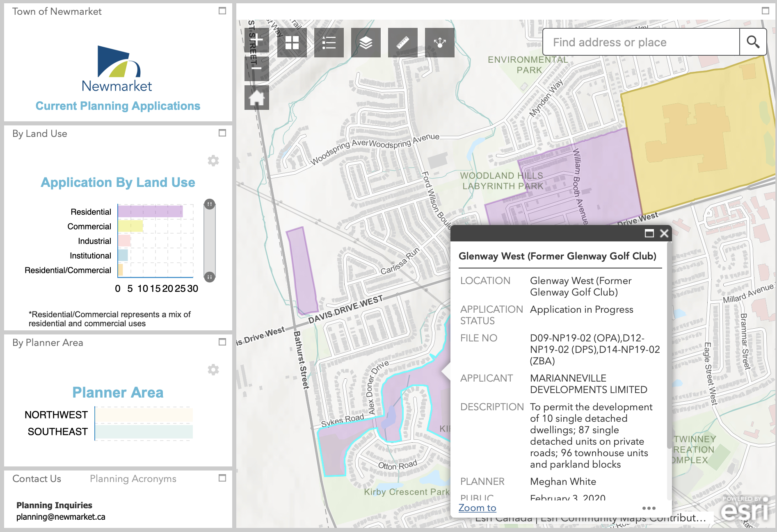777x532 pixels.
Task: Click the Residential label in chart
Action: pyautogui.click(x=91, y=211)
